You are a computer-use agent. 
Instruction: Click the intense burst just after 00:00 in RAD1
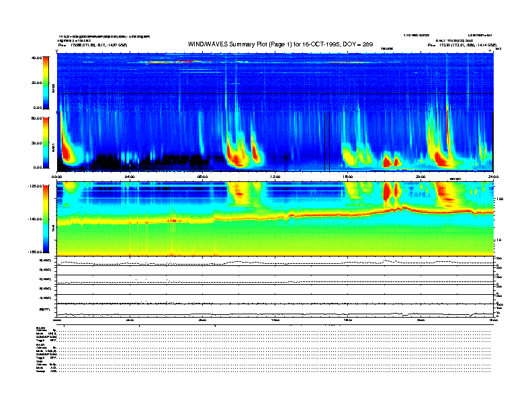(65, 151)
